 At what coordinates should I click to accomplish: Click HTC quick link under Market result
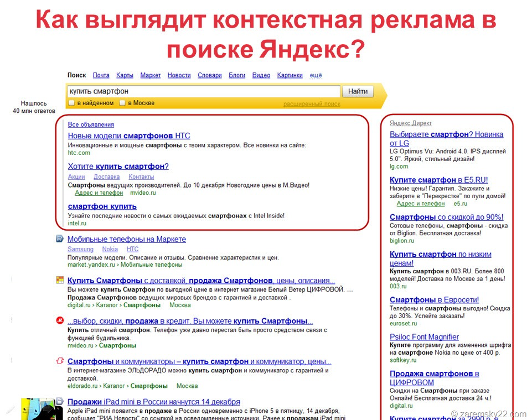tap(132, 249)
